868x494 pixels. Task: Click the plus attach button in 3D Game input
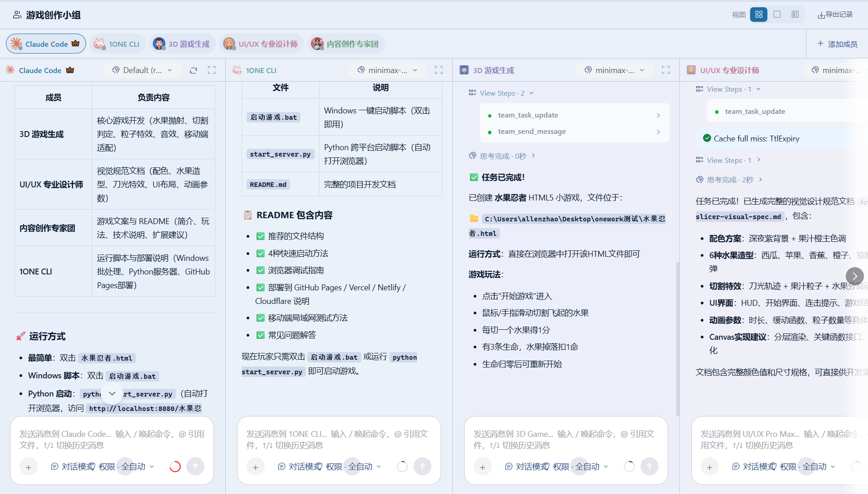coord(483,467)
